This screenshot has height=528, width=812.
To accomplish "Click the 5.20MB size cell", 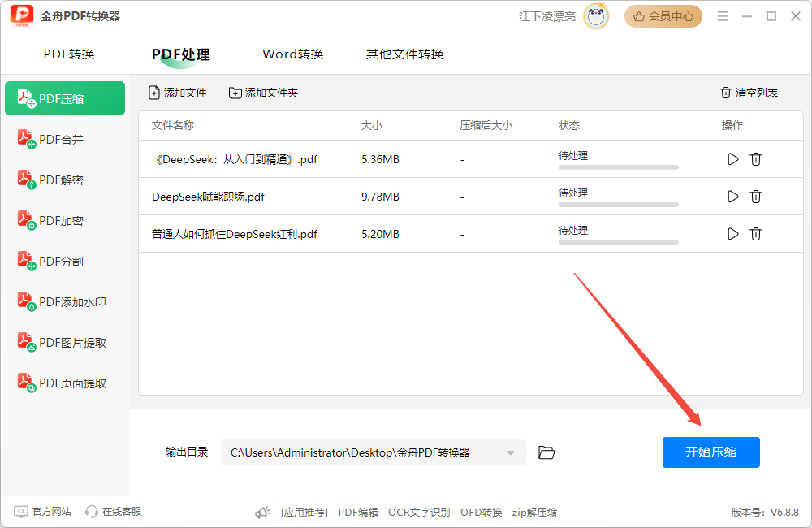I will [380, 234].
